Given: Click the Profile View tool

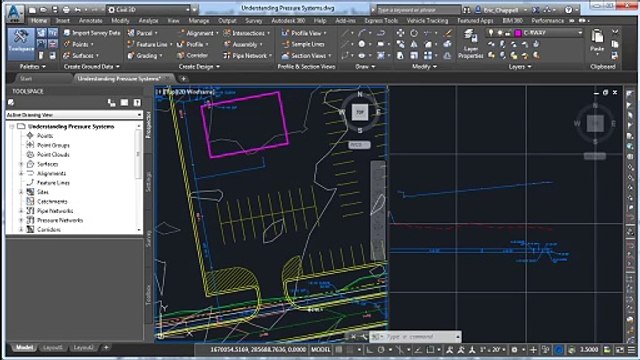Looking at the screenshot, I should [x=304, y=33].
